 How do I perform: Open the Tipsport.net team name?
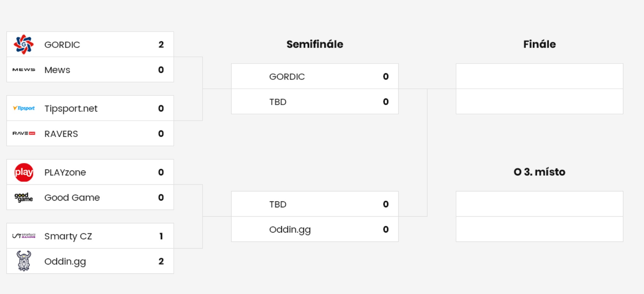[x=71, y=108]
